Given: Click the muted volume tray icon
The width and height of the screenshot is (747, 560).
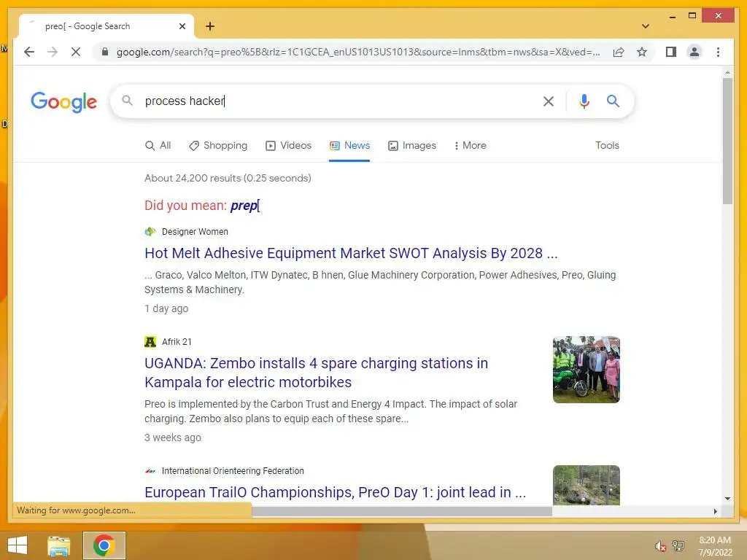Looking at the screenshot, I should (x=660, y=545).
